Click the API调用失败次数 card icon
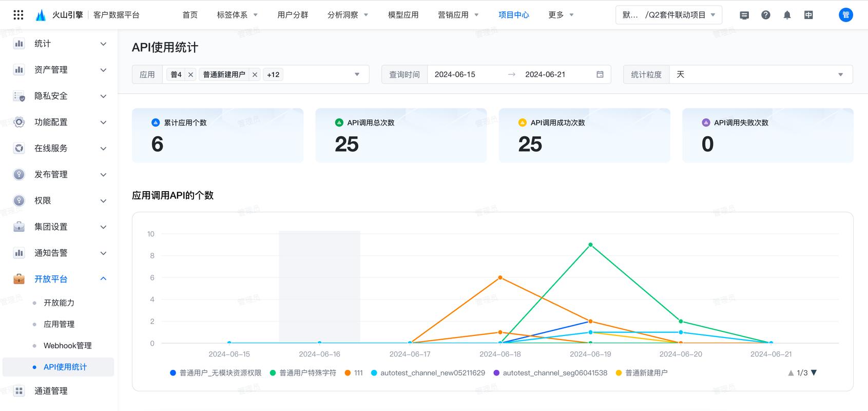The image size is (868, 411). pos(706,122)
